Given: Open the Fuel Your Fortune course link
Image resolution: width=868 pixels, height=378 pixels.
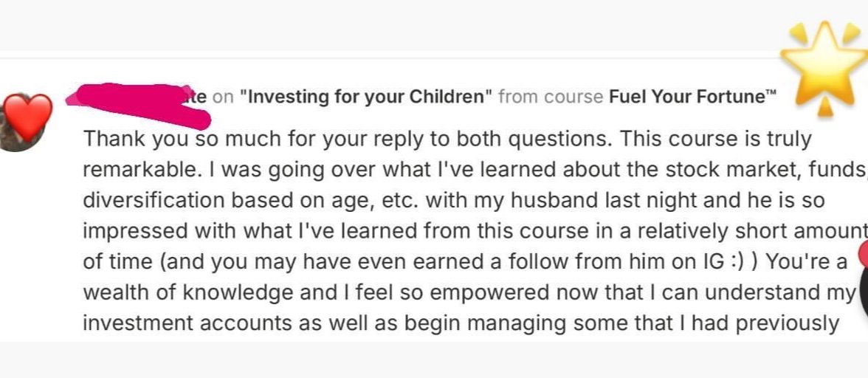Looking at the screenshot, I should coord(686,97).
